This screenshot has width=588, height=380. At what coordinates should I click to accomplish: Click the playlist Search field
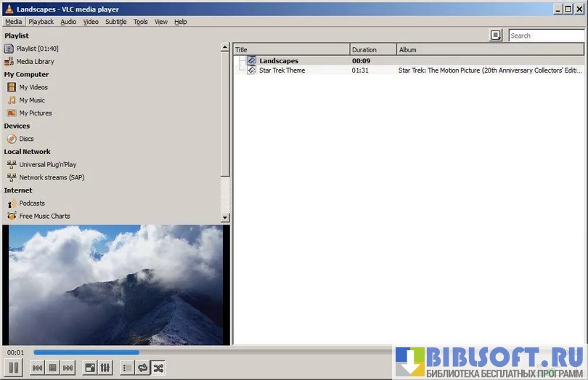point(546,36)
